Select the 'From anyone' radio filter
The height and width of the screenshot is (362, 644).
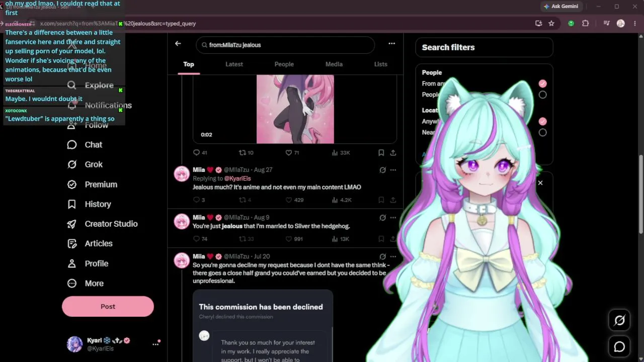click(x=542, y=83)
